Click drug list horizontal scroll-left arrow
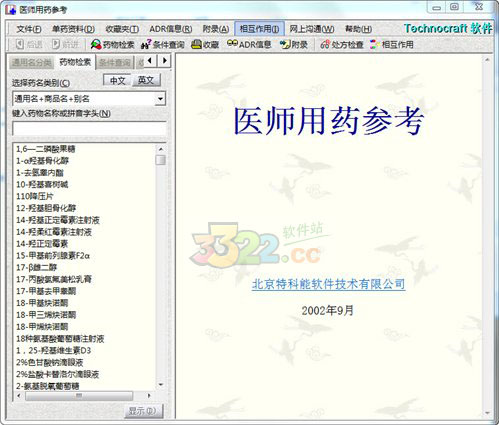499x425 pixels. [x=19, y=396]
